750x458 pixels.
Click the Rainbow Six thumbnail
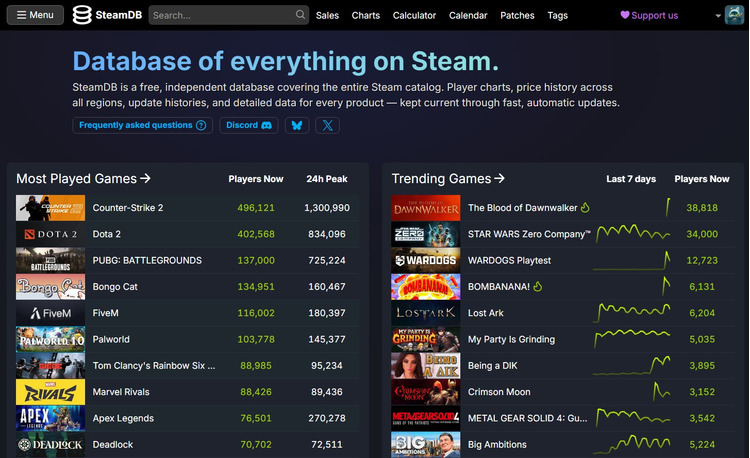50,365
